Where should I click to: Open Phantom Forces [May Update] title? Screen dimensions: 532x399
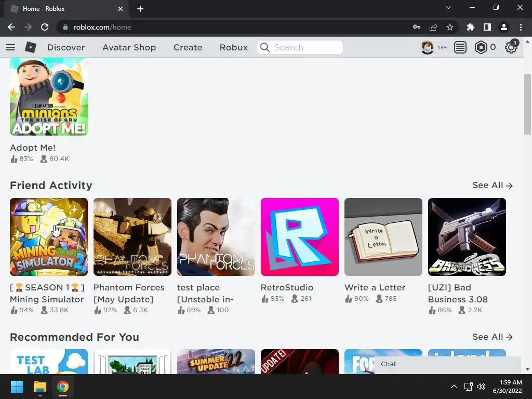click(x=129, y=294)
